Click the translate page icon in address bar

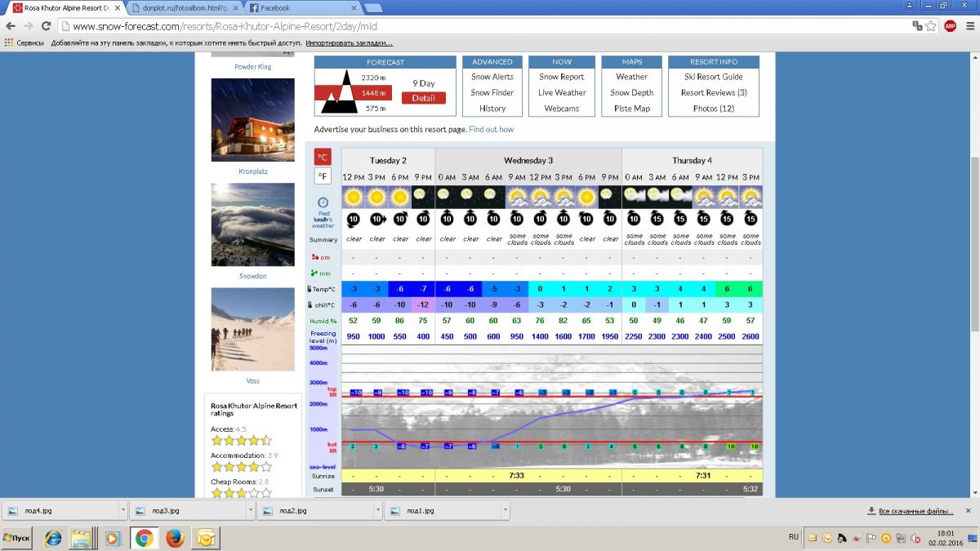coord(917,26)
